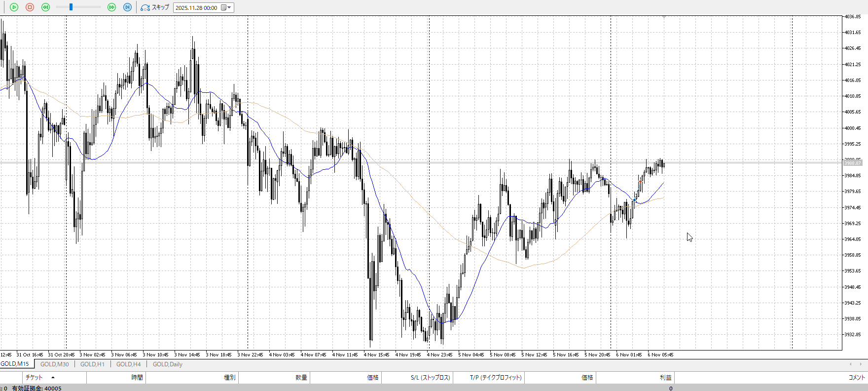Click the 利益 (profit) column header

(665, 378)
